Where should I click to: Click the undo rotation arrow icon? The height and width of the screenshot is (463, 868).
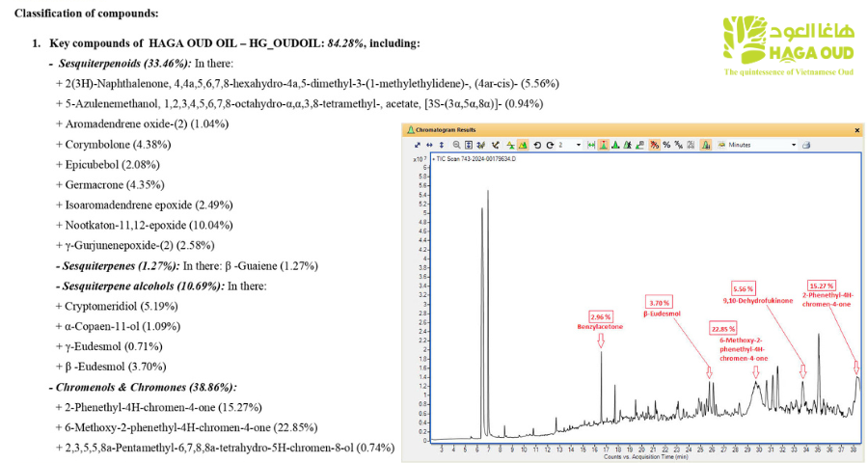tap(536, 145)
